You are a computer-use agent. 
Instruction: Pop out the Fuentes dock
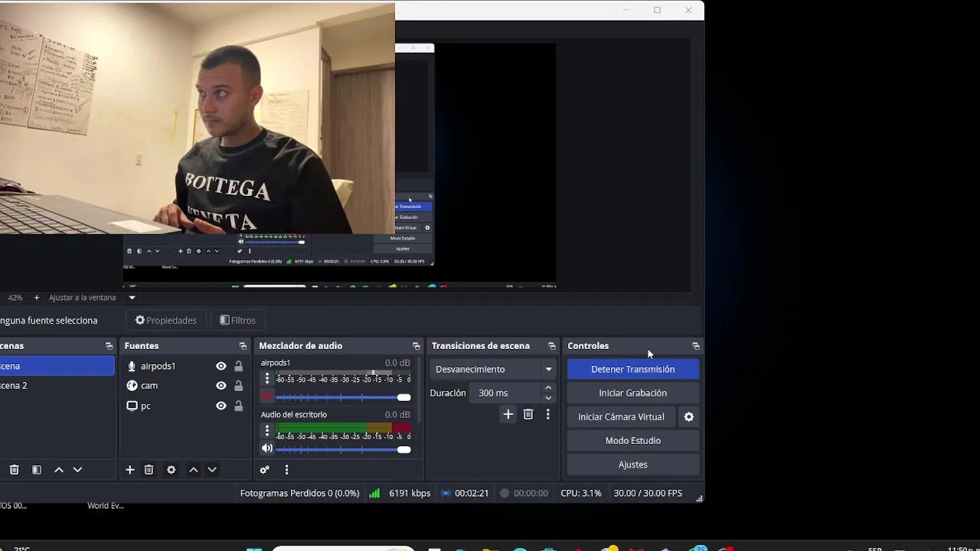pyautogui.click(x=243, y=346)
